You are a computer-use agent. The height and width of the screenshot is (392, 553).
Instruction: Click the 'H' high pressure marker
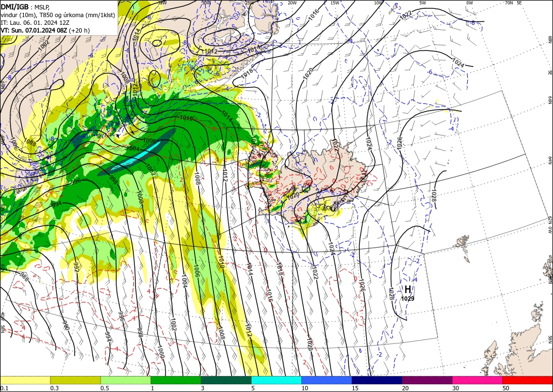(x=408, y=290)
